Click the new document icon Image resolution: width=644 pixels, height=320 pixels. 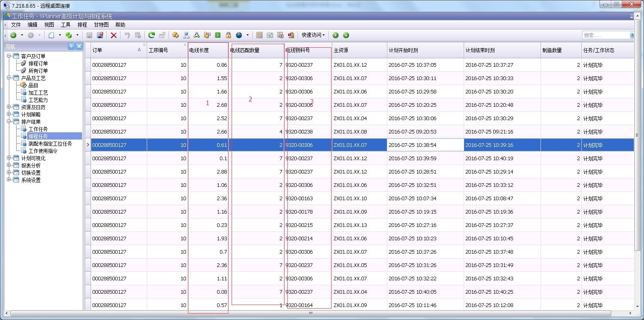[51, 35]
